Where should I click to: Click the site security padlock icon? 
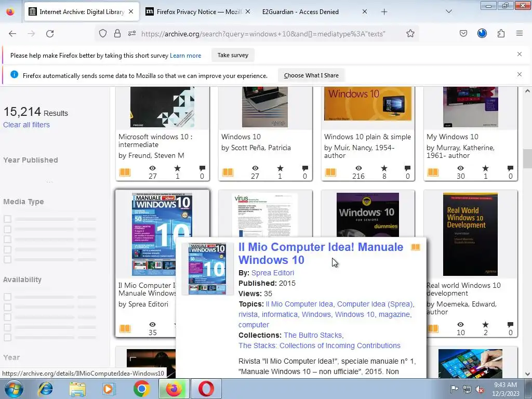(x=117, y=34)
